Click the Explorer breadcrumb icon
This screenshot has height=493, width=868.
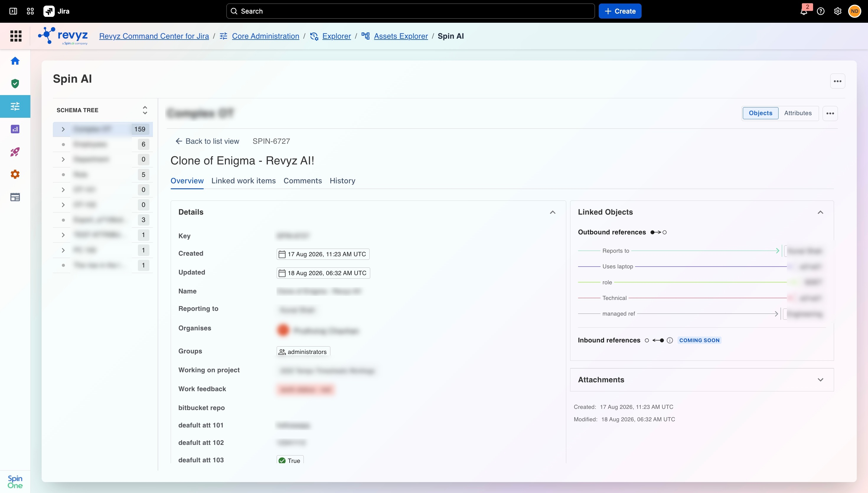tap(314, 36)
